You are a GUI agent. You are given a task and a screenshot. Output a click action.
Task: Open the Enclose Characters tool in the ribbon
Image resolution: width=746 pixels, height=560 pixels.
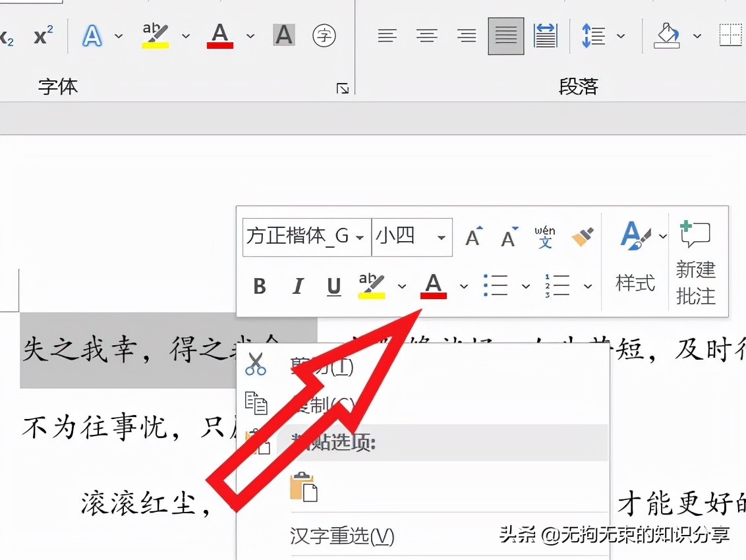(x=325, y=36)
